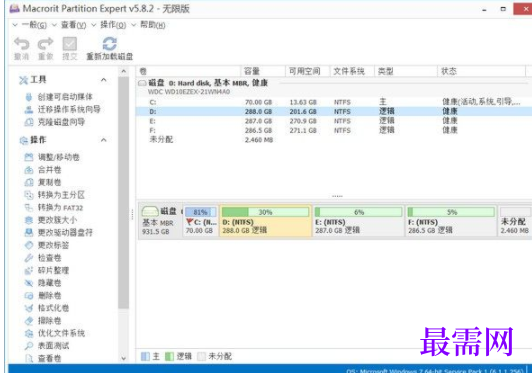This screenshot has height=373, width=532.
Task: Click the 迁移操作系统向导 icon
Action: [29, 110]
